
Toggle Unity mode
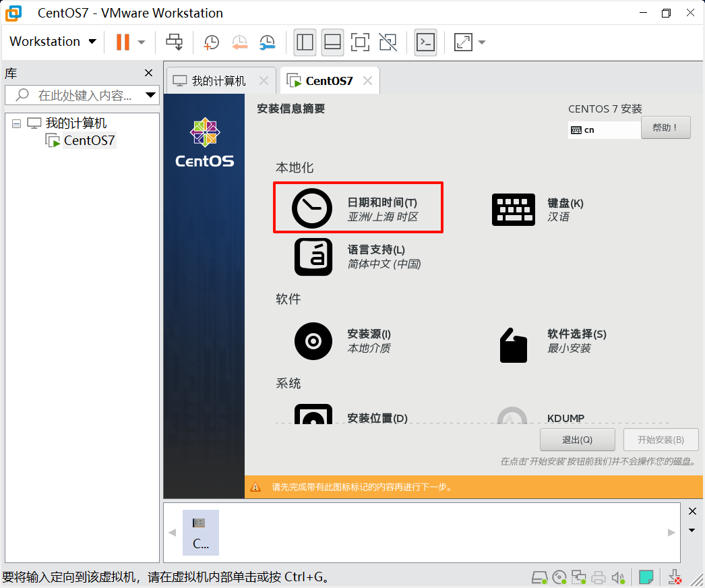point(388,42)
